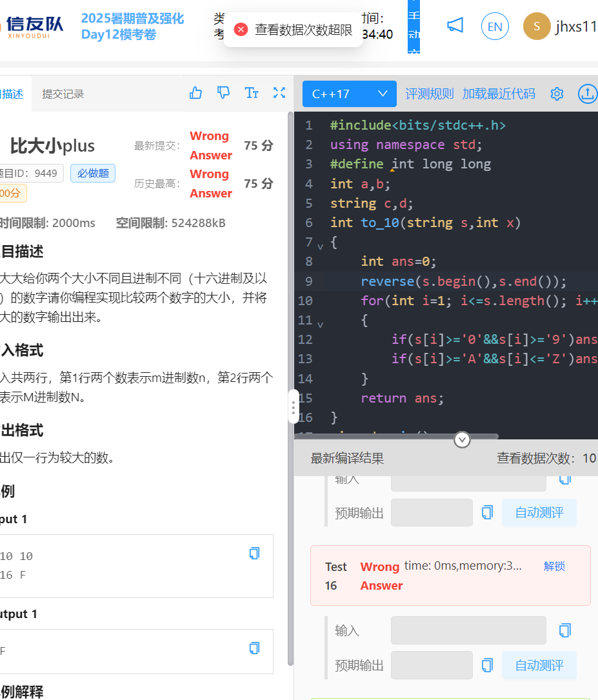
Task: Click the 输入 field below Test 16
Action: (x=468, y=630)
